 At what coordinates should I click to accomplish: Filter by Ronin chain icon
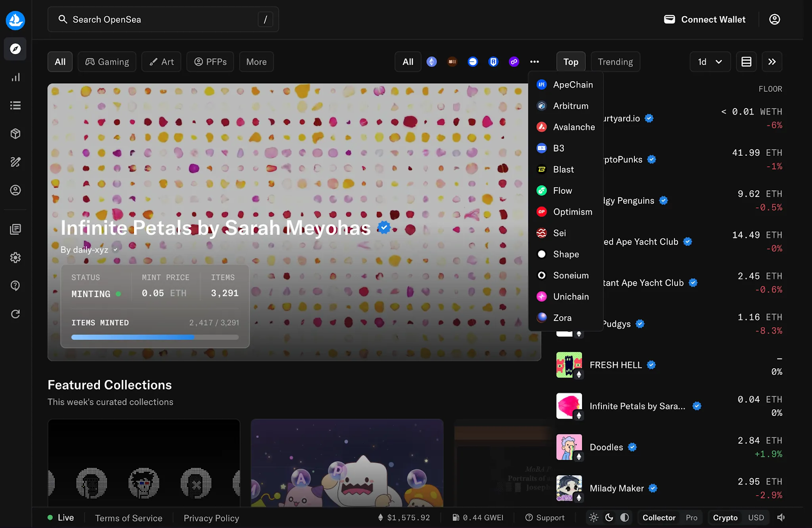pyautogui.click(x=493, y=62)
